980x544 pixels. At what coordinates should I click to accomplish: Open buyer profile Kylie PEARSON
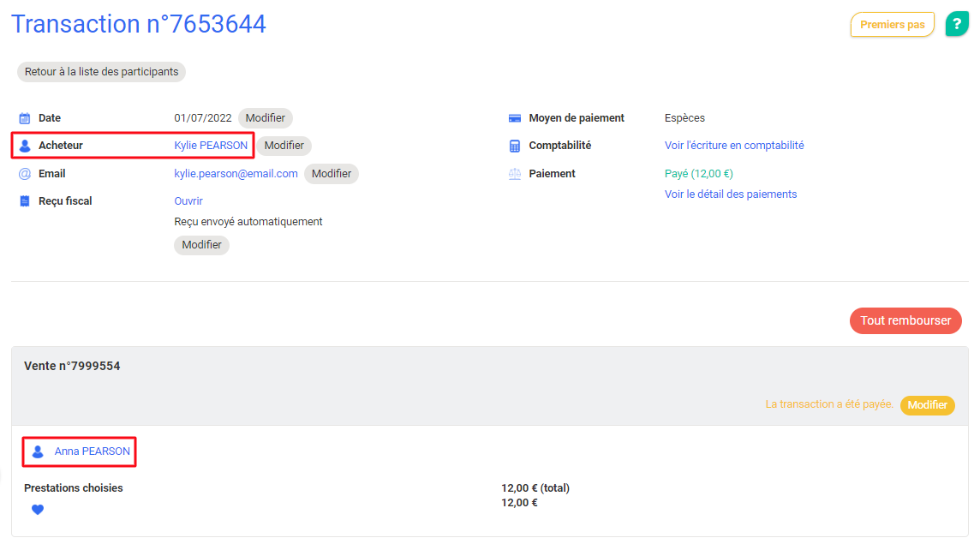211,146
